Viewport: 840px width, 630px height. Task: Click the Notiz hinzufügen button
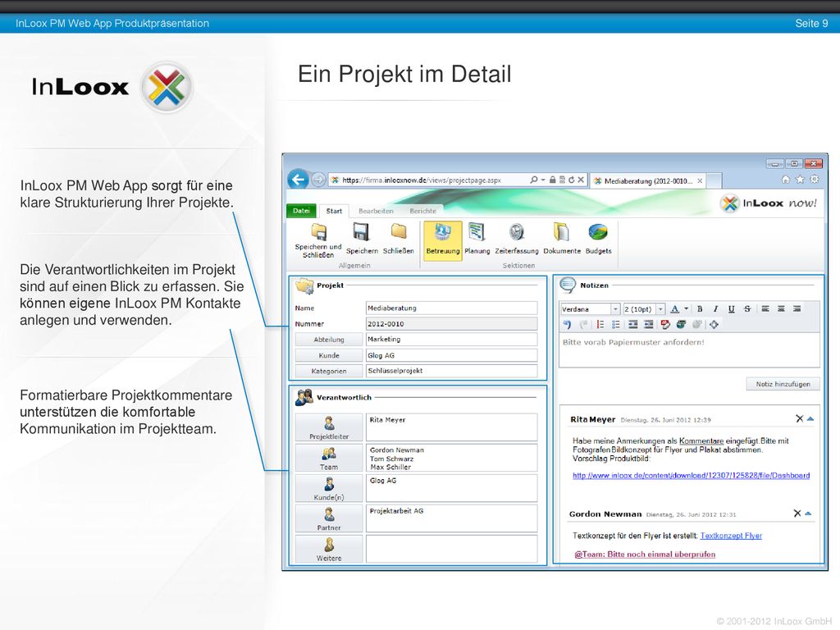pyautogui.click(x=783, y=384)
